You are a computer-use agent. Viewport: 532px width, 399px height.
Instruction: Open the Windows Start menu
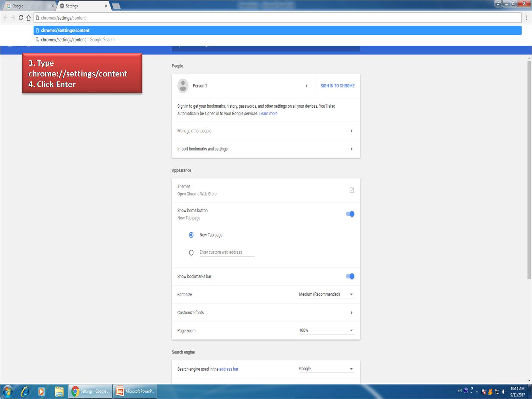(x=7, y=391)
